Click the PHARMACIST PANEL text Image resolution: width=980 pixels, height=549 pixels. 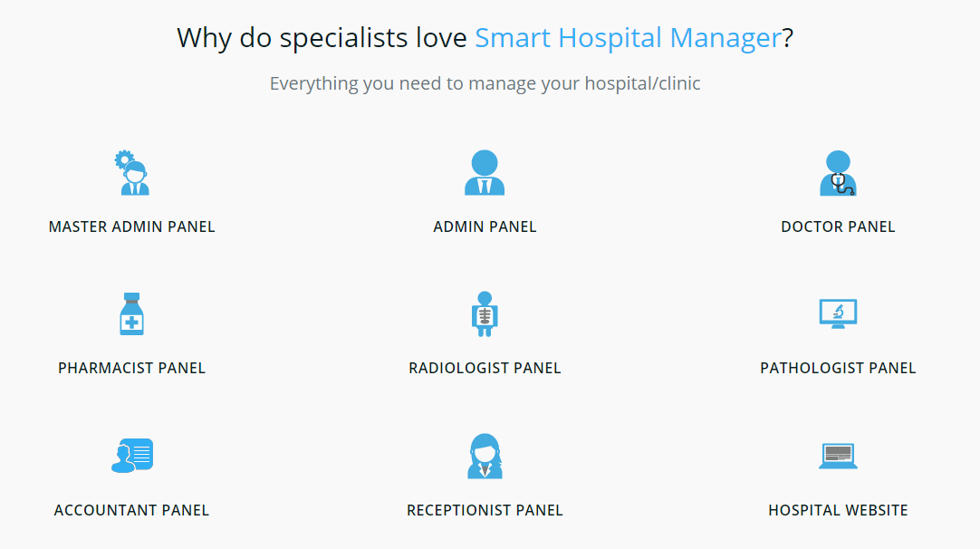[x=132, y=368]
